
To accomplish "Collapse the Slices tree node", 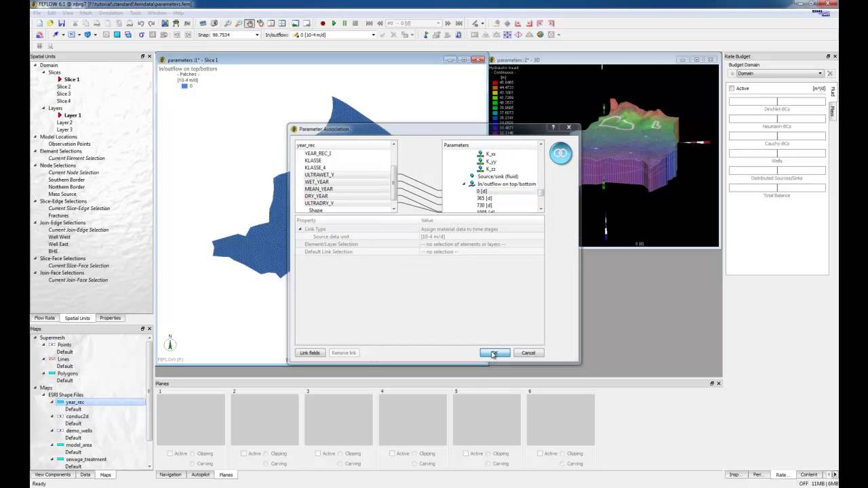I will 44,73.
